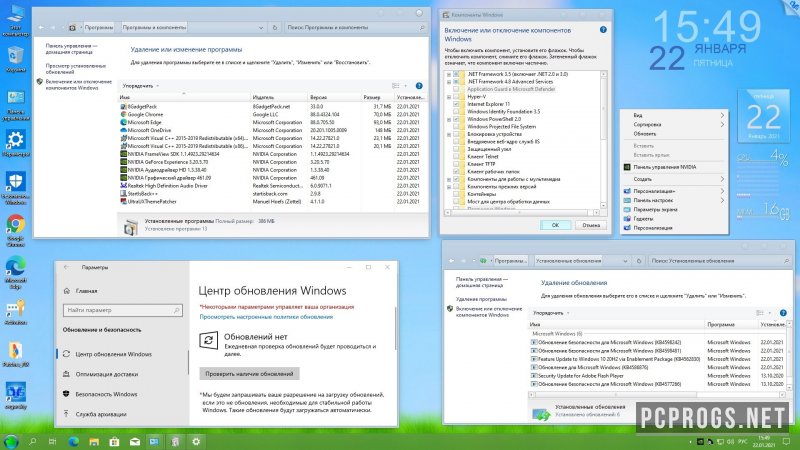
Task: Expand the Hyper-V tree node
Action: (x=449, y=96)
